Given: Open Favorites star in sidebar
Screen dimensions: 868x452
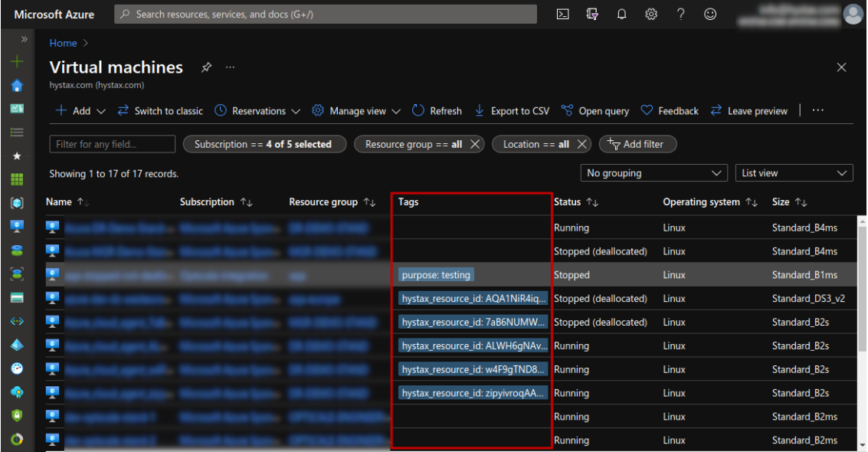Looking at the screenshot, I should pyautogui.click(x=17, y=156).
